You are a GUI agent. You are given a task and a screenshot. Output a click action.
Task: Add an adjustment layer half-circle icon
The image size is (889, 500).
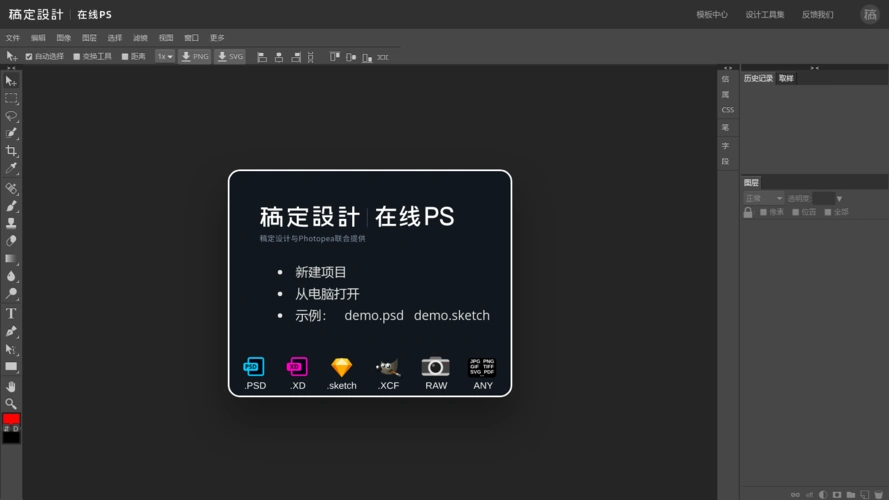[x=823, y=495]
